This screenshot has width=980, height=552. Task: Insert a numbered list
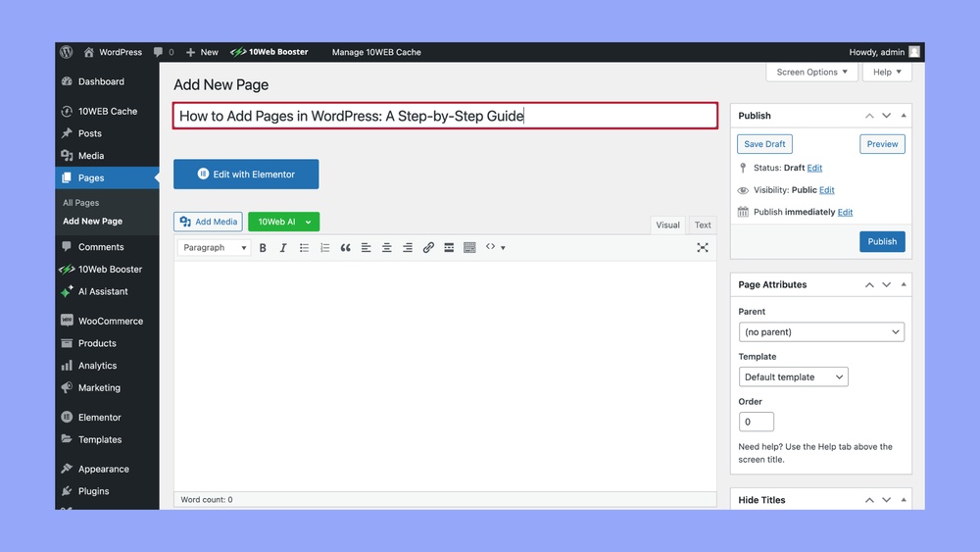(324, 247)
